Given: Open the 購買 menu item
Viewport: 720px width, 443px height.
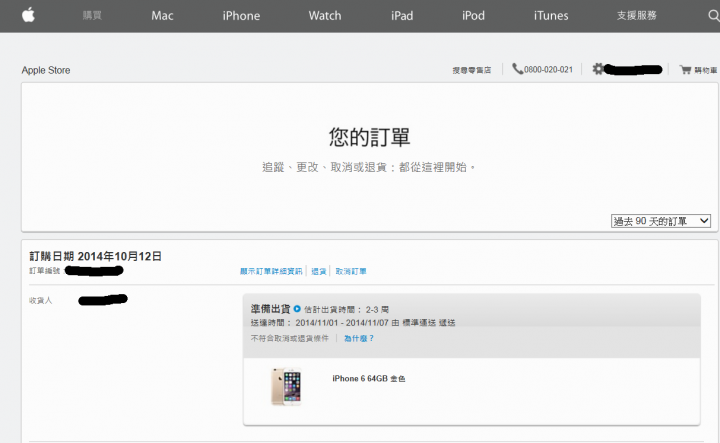Looking at the screenshot, I should pos(92,16).
